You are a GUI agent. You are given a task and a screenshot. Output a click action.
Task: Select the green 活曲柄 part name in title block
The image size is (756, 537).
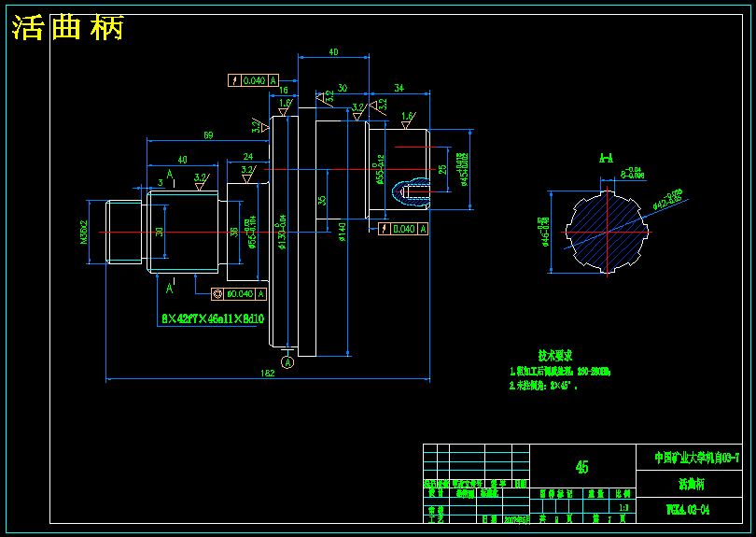692,485
